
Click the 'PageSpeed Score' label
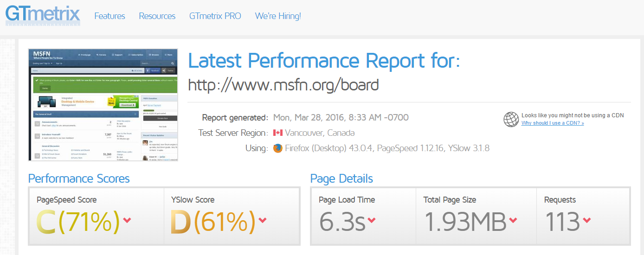[67, 200]
